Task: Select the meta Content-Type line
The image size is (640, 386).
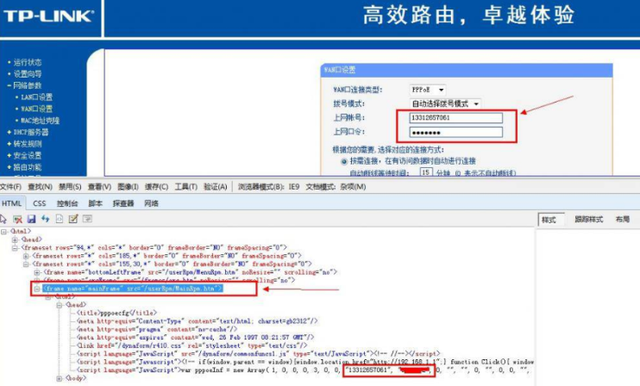Action: tap(197, 321)
